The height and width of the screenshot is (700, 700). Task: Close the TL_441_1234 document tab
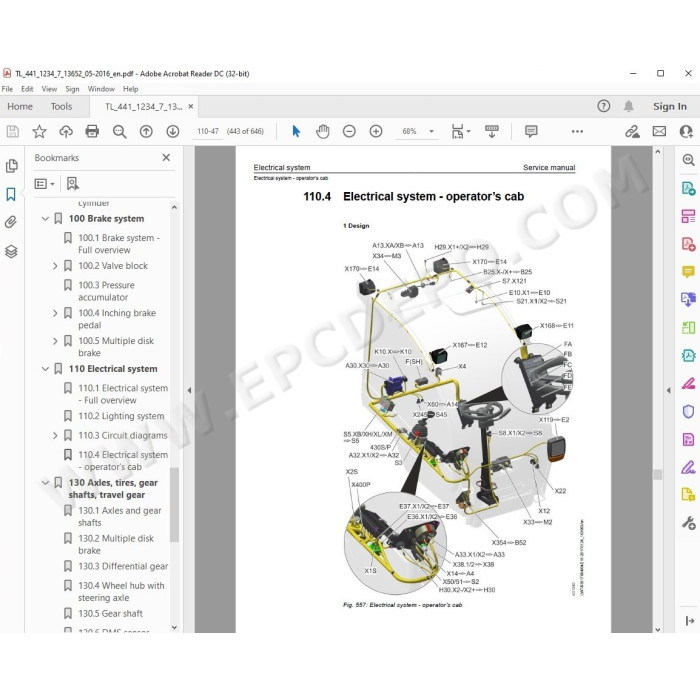191,106
